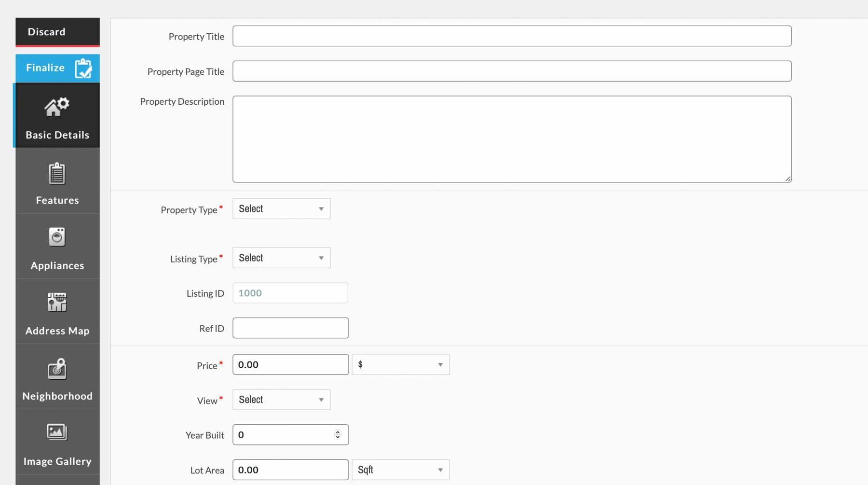
Task: Open the Listing Type dropdown
Action: pos(281,258)
